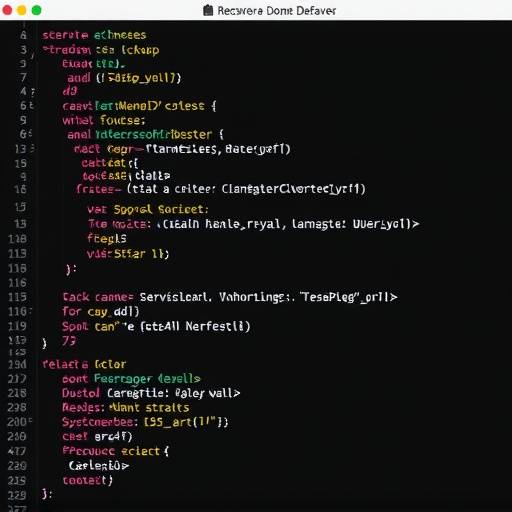Click the 'relact a' line beginning
Viewport: 512px width, 512px height.
coord(65,364)
